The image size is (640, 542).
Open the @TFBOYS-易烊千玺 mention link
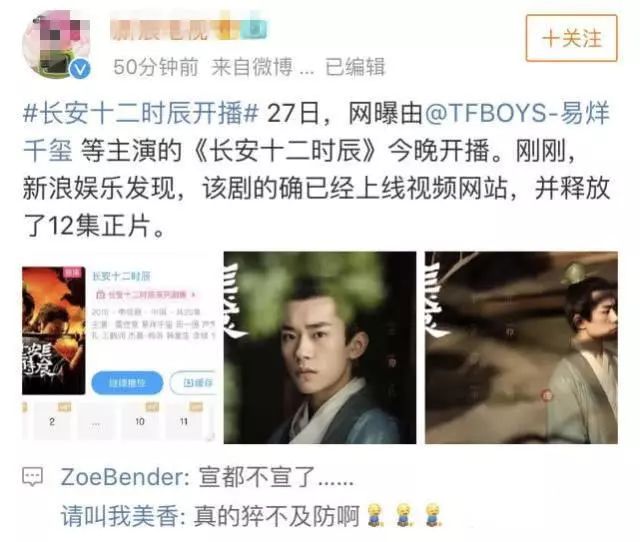[x=316, y=131]
